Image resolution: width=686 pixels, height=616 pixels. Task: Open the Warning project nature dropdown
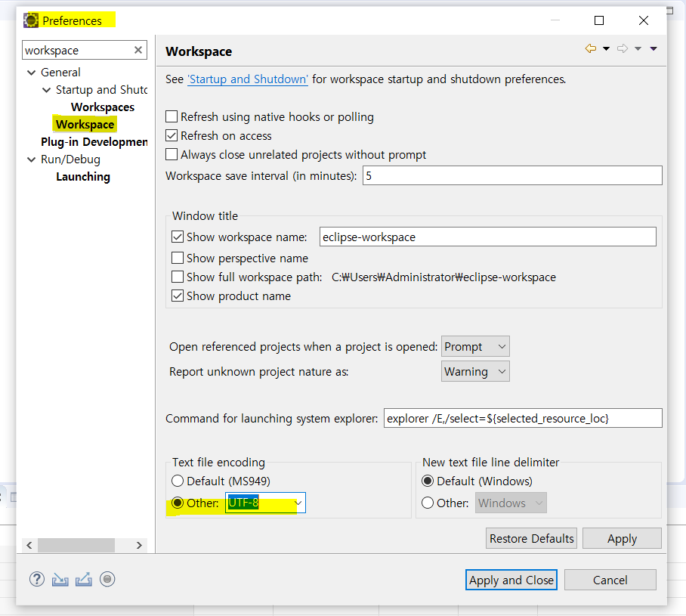(x=475, y=371)
